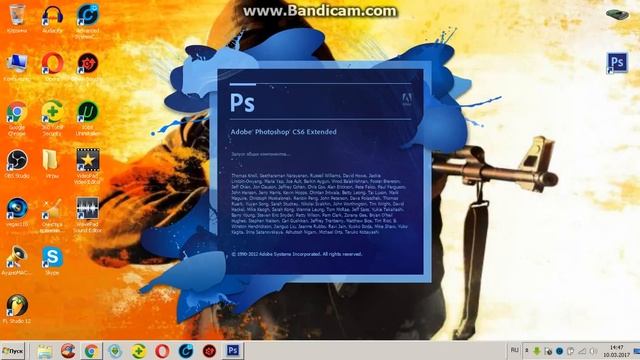Open Advanced SystemCare from the taskbar

[186, 351]
